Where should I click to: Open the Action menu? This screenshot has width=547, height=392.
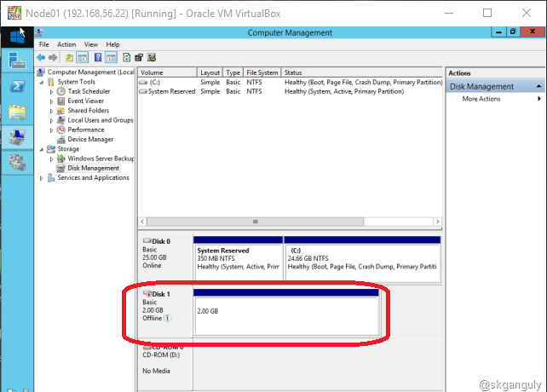(x=66, y=44)
